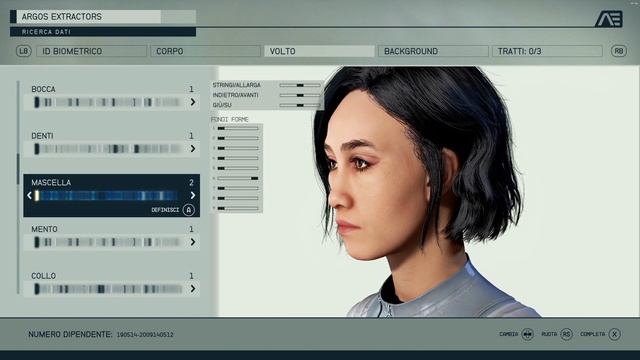Open the Tratti: 0/3 tab
640x360 pixels.
pyautogui.click(x=547, y=51)
